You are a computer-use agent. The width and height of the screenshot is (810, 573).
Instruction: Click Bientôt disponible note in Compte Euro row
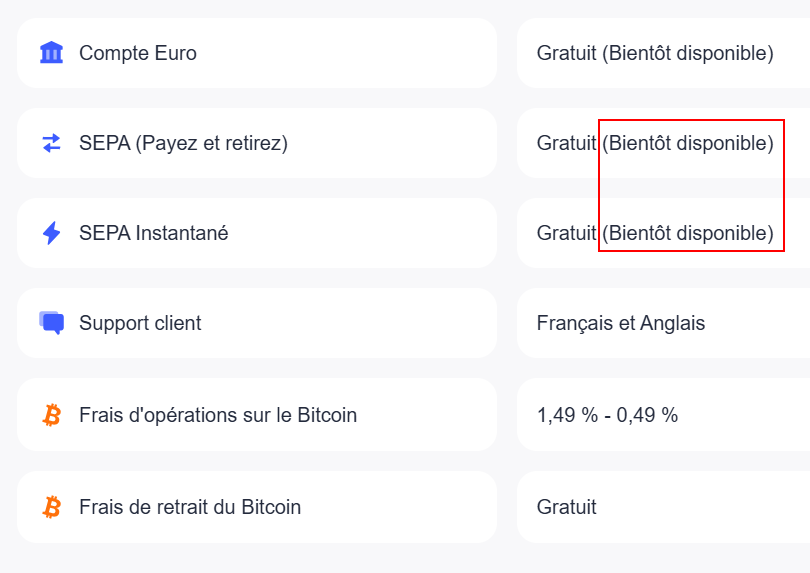pos(688,53)
